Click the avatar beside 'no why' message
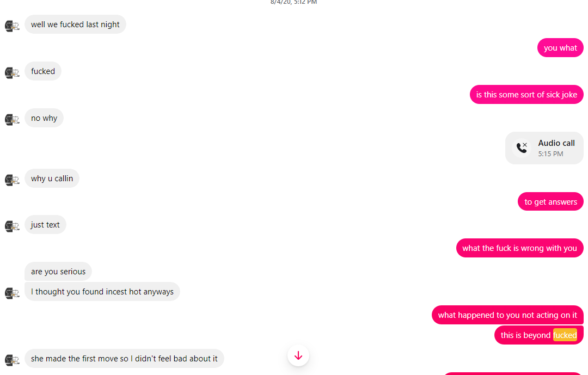 coord(12,120)
